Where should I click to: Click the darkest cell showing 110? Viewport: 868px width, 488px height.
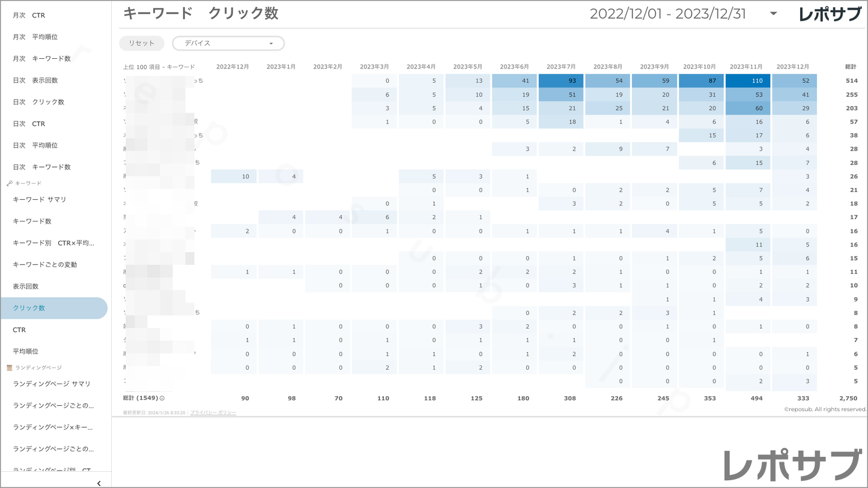tap(748, 80)
